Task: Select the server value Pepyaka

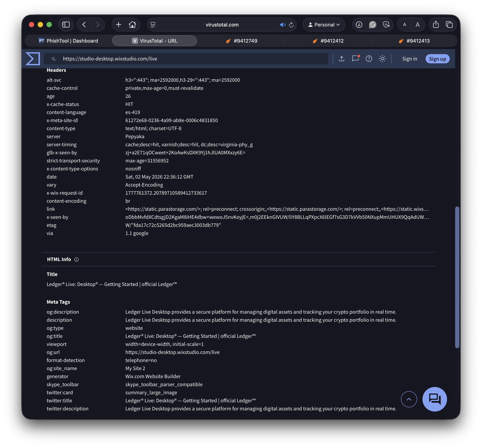Action: click(x=135, y=136)
